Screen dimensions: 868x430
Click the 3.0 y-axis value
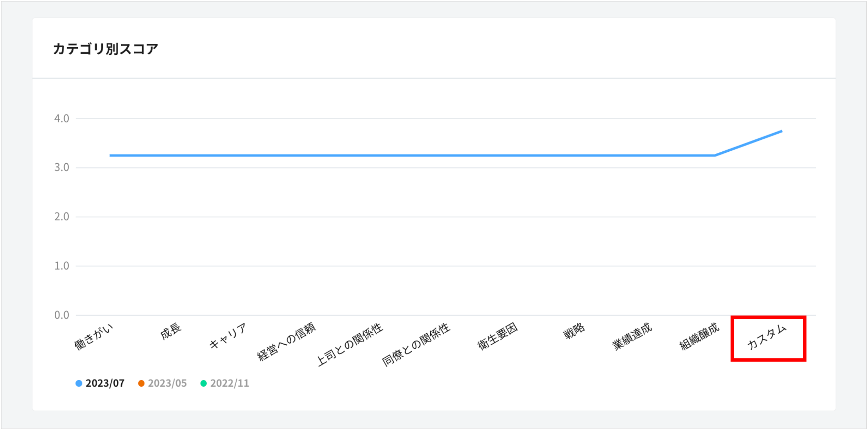61,168
